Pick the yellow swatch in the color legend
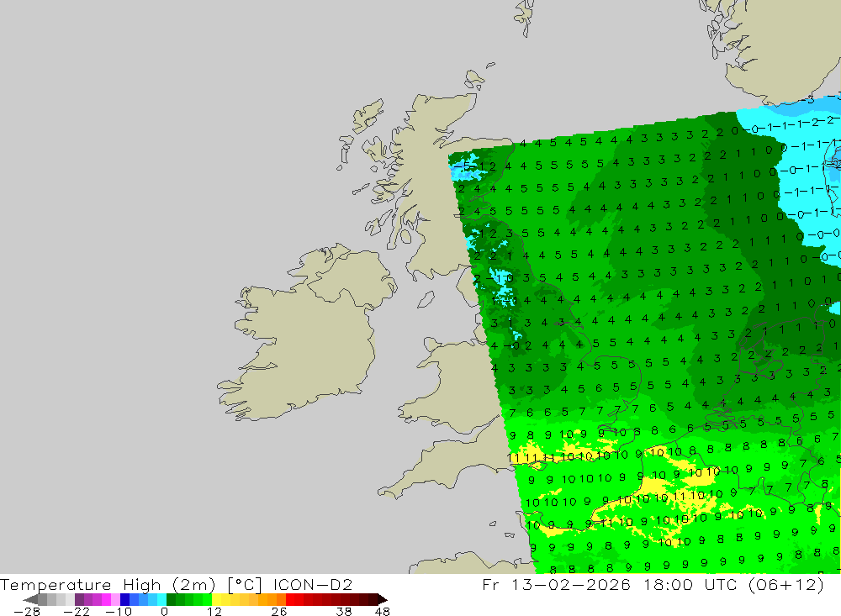841x616 pixels. (217, 599)
